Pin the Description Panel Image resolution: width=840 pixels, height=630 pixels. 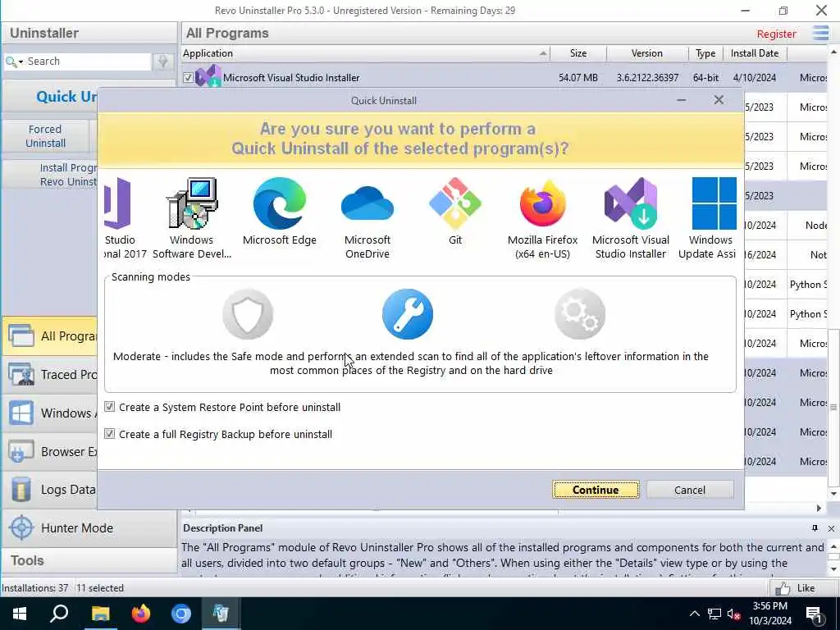click(815, 528)
